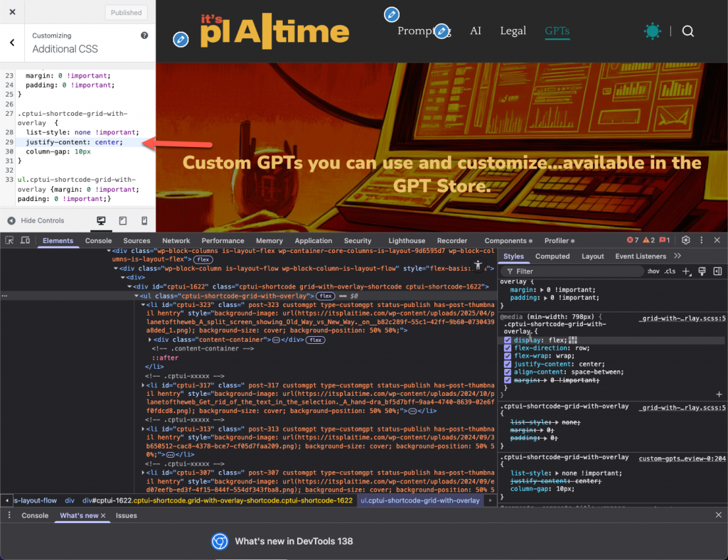
Task: Open the custom-gpts source file link
Action: (x=681, y=458)
